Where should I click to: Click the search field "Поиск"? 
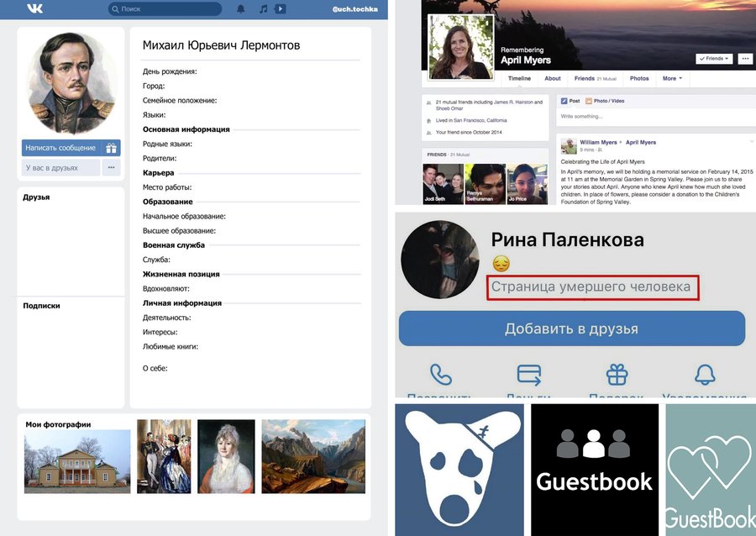pos(165,8)
